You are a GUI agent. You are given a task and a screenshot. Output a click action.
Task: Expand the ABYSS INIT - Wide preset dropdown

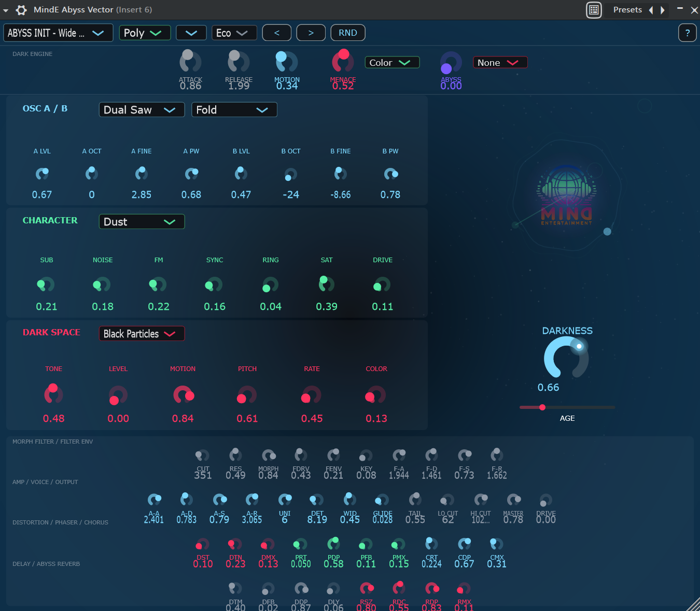coord(58,33)
